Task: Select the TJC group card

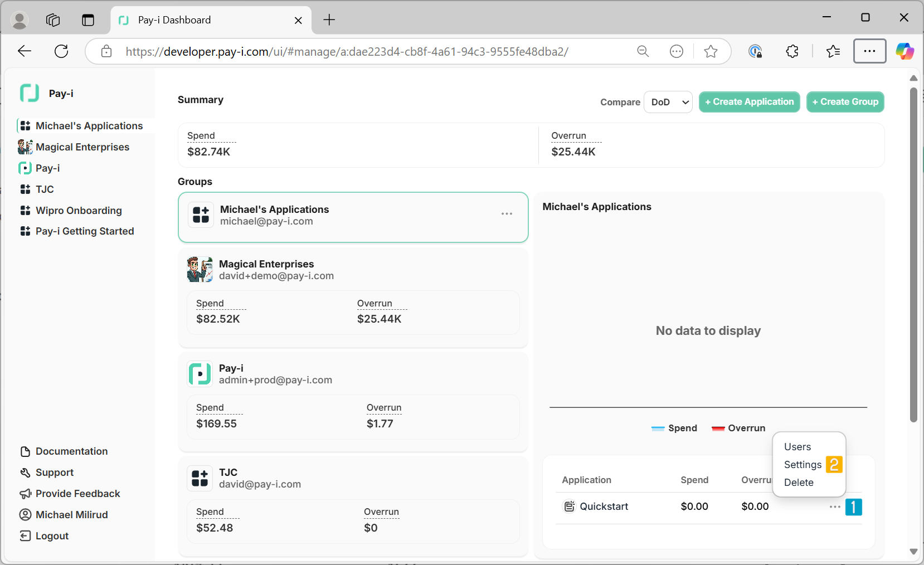Action: pyautogui.click(x=353, y=478)
